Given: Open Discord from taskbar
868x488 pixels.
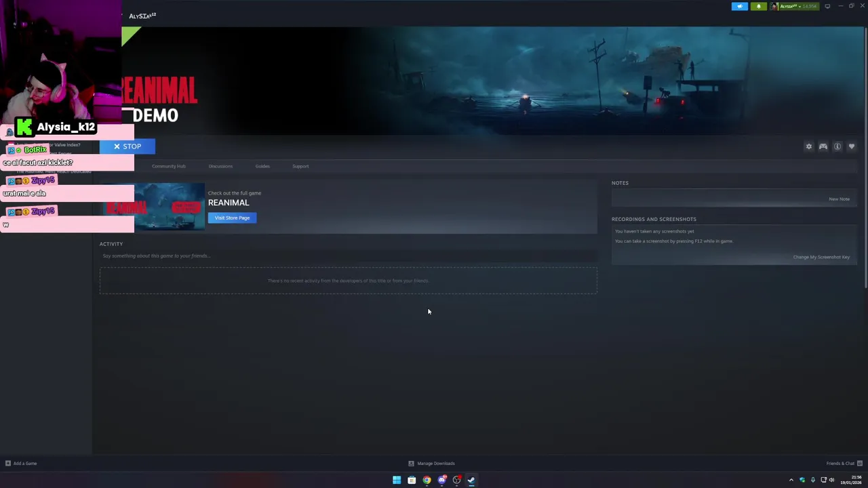Looking at the screenshot, I should [x=442, y=480].
